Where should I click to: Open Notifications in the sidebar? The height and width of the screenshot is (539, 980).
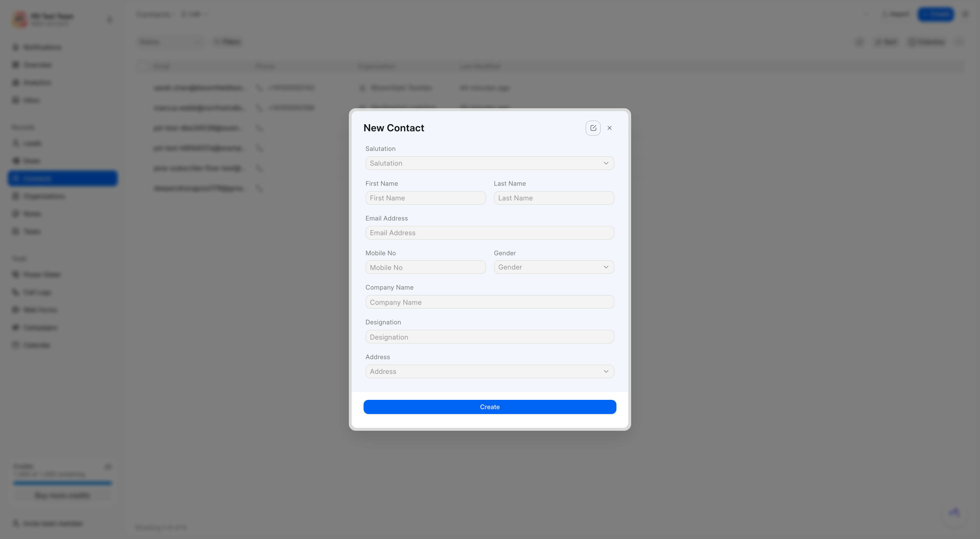pyautogui.click(x=37, y=47)
